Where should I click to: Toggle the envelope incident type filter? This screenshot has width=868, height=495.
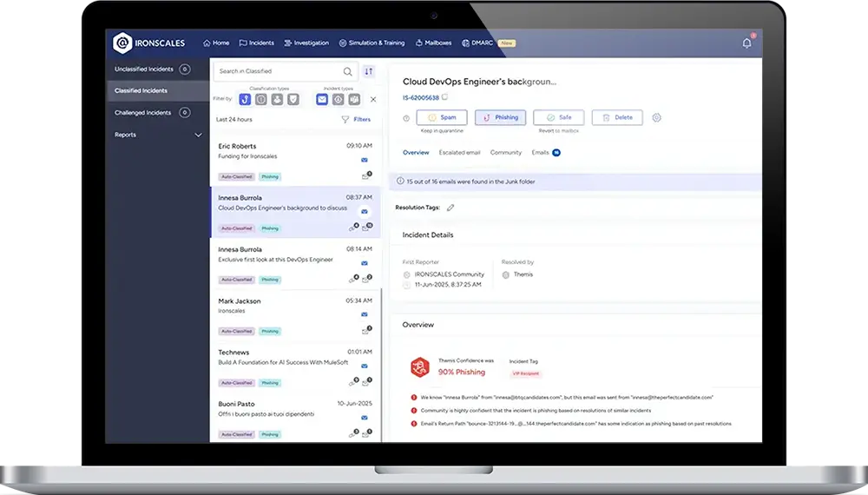click(x=322, y=100)
